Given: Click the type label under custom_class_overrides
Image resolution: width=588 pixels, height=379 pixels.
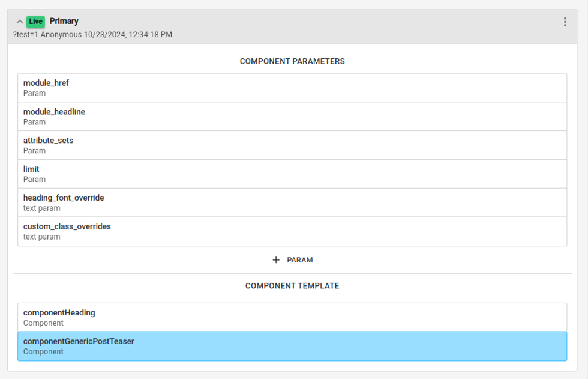Looking at the screenshot, I should (x=42, y=237).
